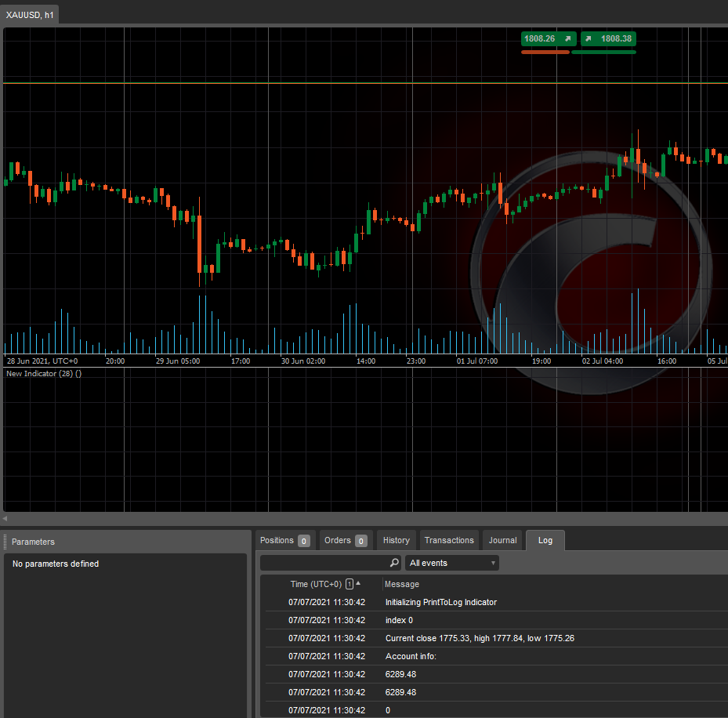Open the All events filter dropdown
The height and width of the screenshot is (718, 728).
(x=451, y=563)
